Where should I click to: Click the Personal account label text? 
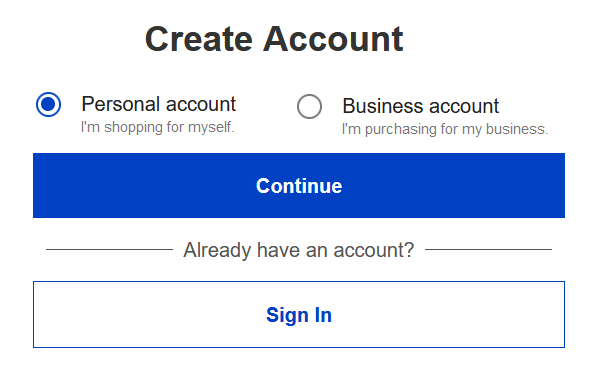[158, 104]
